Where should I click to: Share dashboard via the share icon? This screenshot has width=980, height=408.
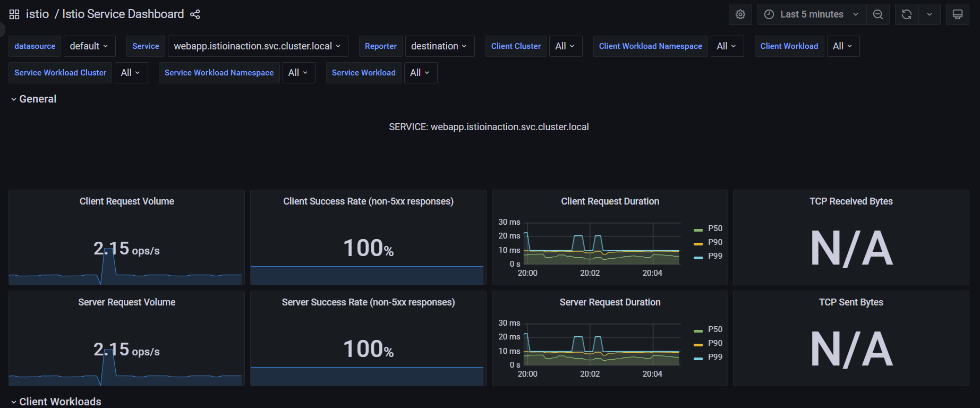coord(195,14)
